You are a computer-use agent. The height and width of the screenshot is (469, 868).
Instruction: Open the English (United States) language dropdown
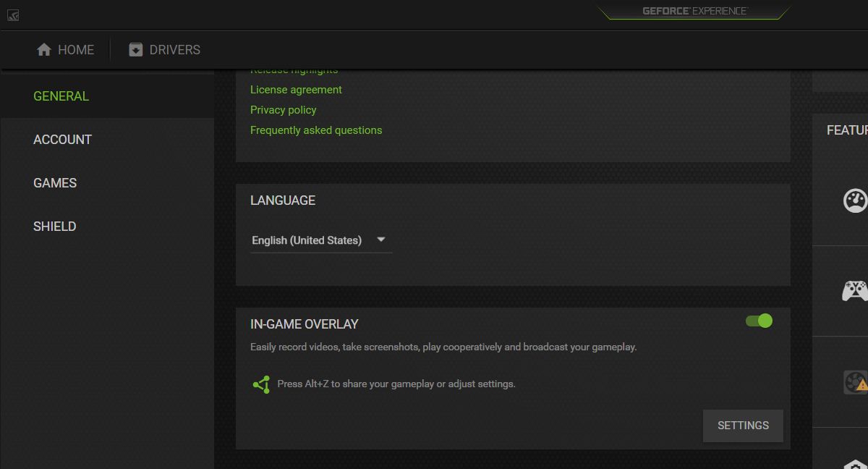(320, 240)
